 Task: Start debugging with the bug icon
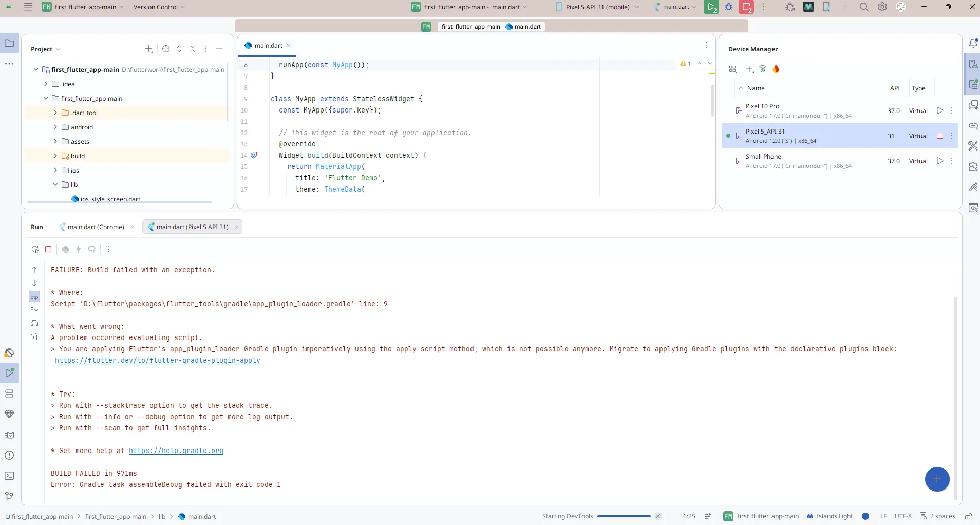(x=729, y=7)
